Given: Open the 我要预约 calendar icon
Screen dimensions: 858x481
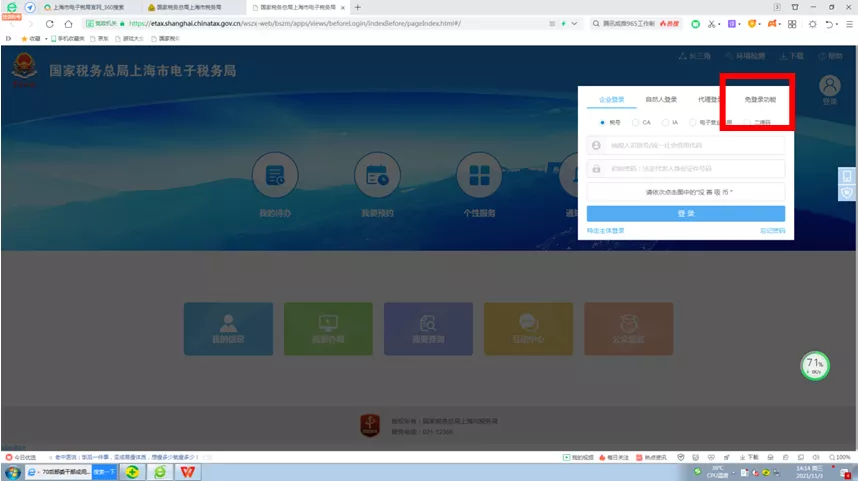Looking at the screenshot, I should tap(377, 176).
